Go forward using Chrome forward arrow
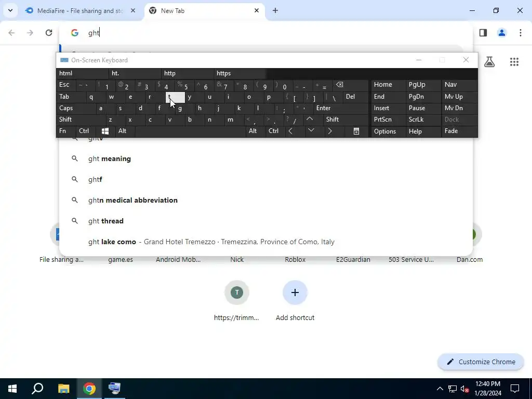This screenshot has height=399, width=532. 30,33
